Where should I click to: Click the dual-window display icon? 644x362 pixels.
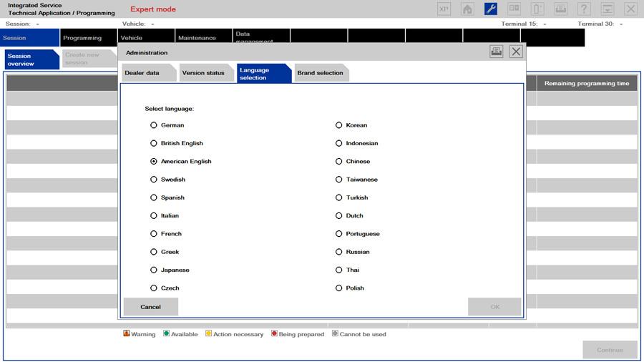[514, 9]
